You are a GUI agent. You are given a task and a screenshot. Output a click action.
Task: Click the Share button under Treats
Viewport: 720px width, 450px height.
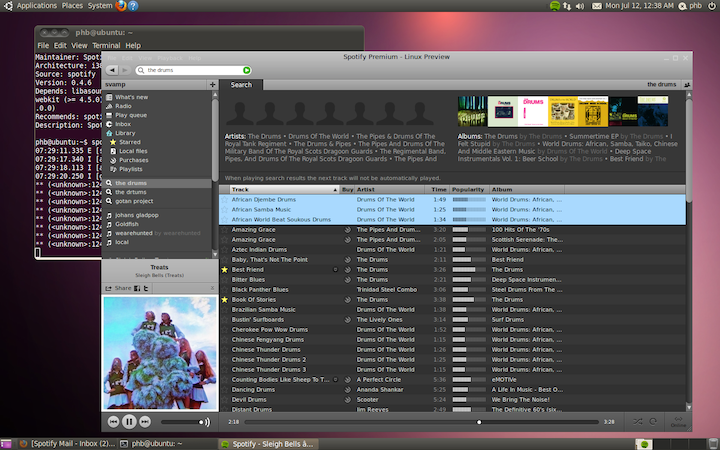point(118,288)
